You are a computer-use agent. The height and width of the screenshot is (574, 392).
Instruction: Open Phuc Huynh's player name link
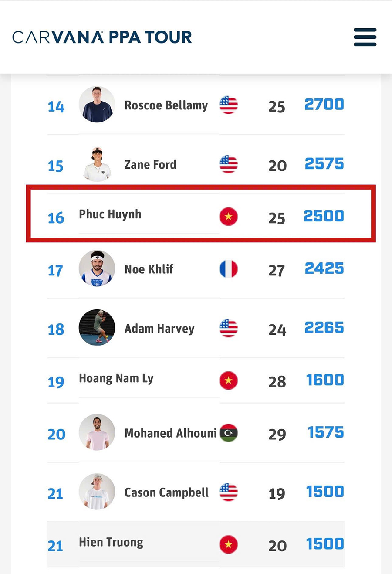110,214
